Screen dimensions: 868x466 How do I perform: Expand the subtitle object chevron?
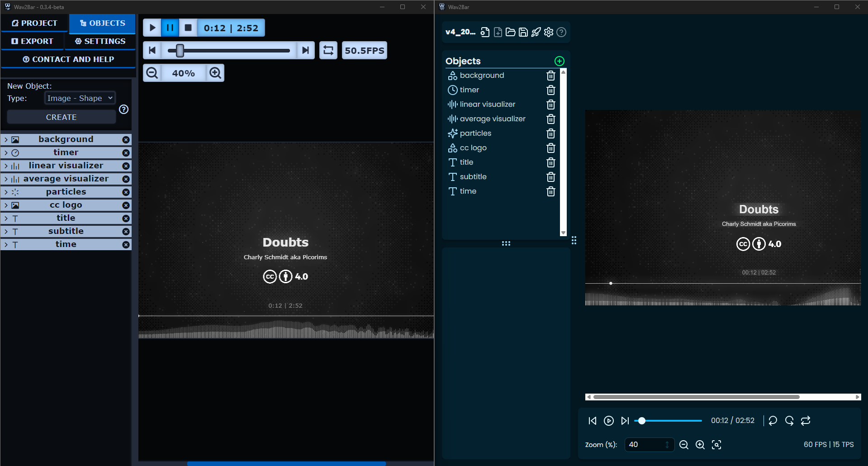(x=6, y=232)
